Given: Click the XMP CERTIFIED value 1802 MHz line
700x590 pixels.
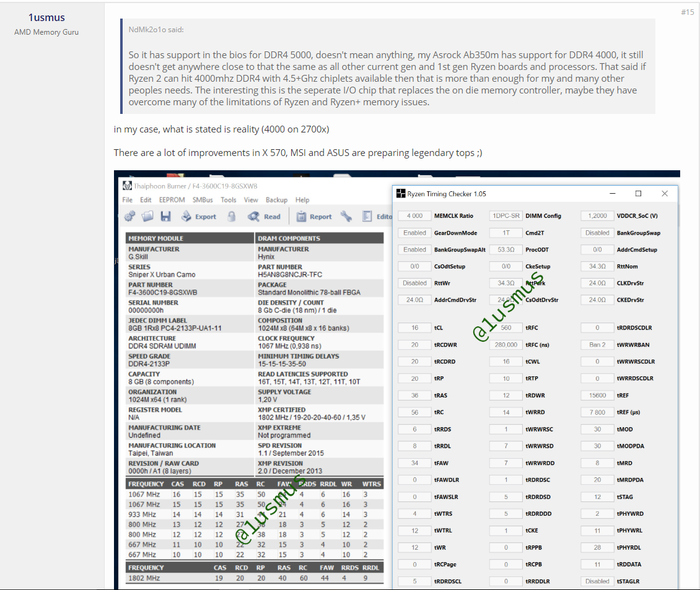Looking at the screenshot, I should coord(312,417).
